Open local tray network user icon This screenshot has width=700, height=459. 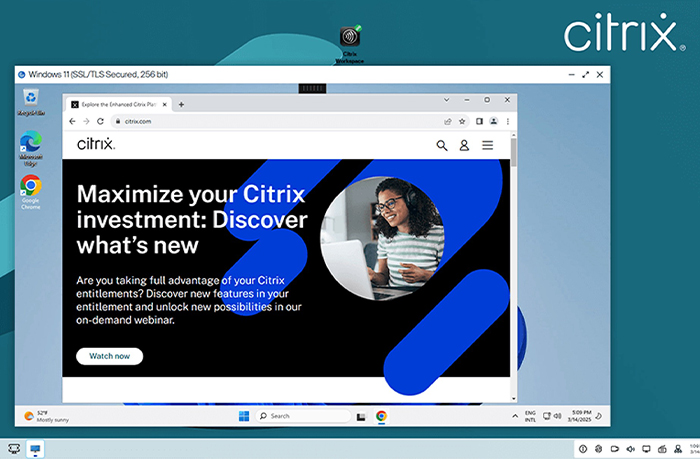point(678,449)
